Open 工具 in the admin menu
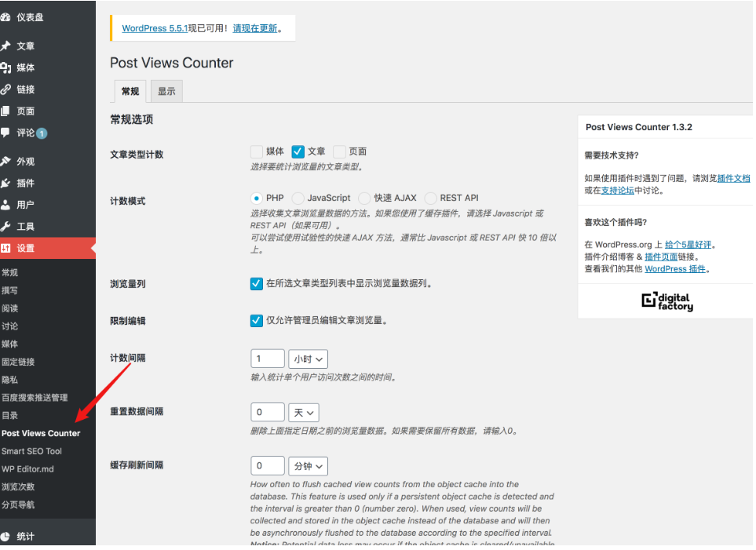Viewport: 756px width, 550px height. coord(26,227)
